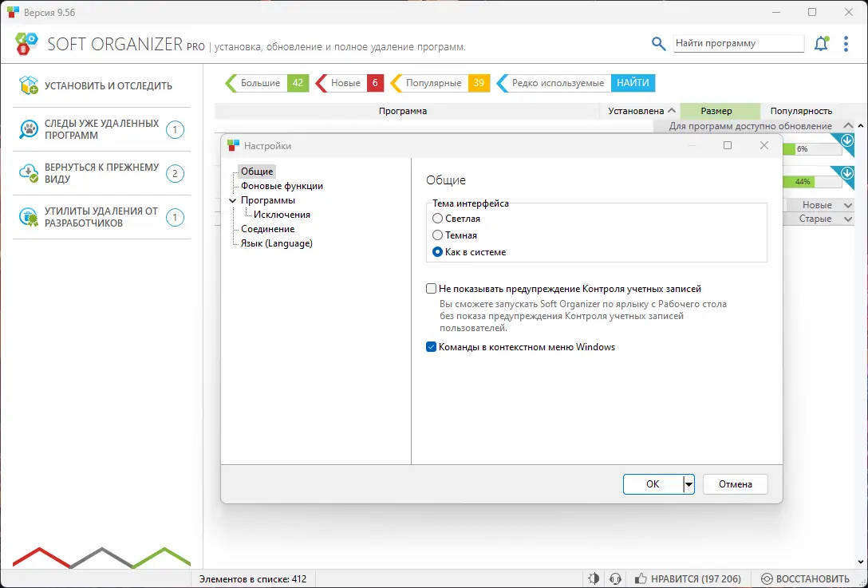Toggle the dark/light theme icon in status bar
The image size is (868, 588).
coord(594,579)
